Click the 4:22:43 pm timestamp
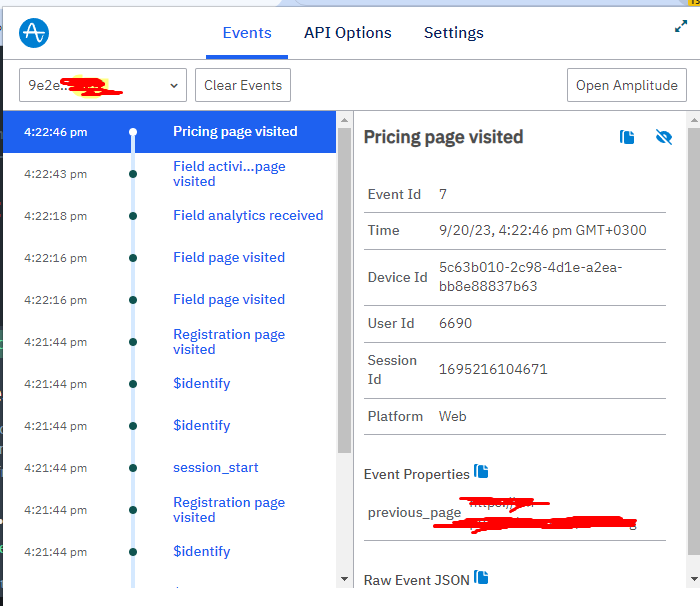The width and height of the screenshot is (700, 606). 55,174
